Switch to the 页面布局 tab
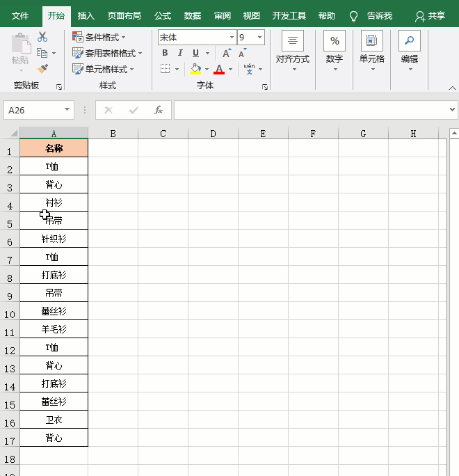Viewport: 459px width, 476px height. coord(124,16)
